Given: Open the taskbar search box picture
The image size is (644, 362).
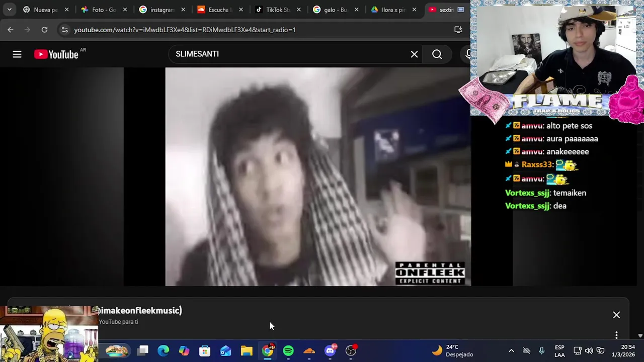Looking at the screenshot, I should coord(117,350).
